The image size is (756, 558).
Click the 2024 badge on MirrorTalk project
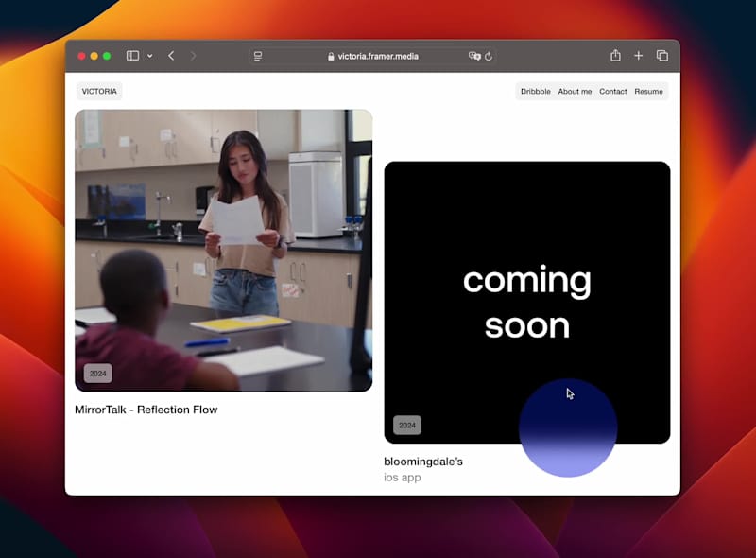[x=96, y=373]
